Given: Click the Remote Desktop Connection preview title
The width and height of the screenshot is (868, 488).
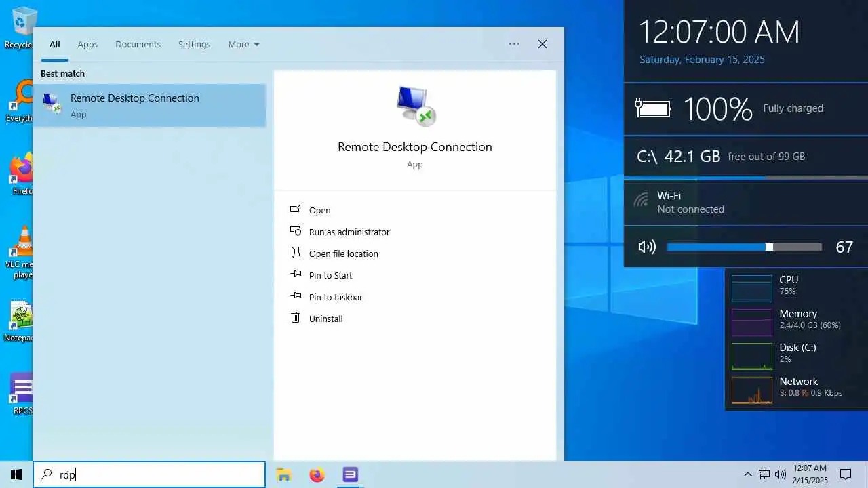Looking at the screenshot, I should pos(415,147).
